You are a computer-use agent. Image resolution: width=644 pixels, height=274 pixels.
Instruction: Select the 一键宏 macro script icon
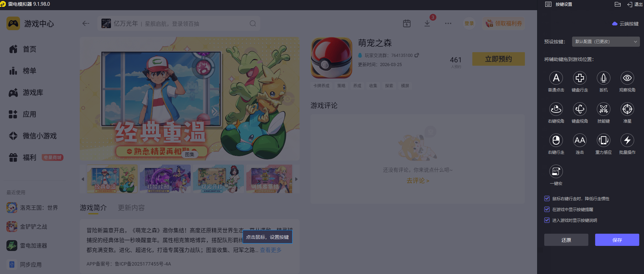coord(556,171)
